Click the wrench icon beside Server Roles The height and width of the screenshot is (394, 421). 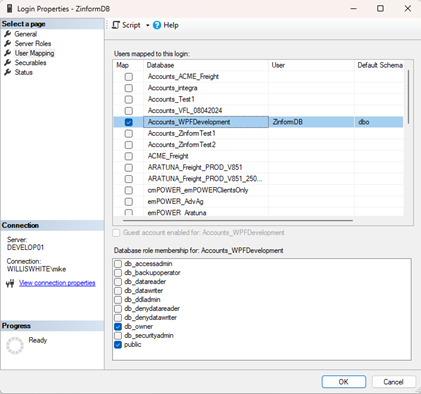click(x=8, y=43)
